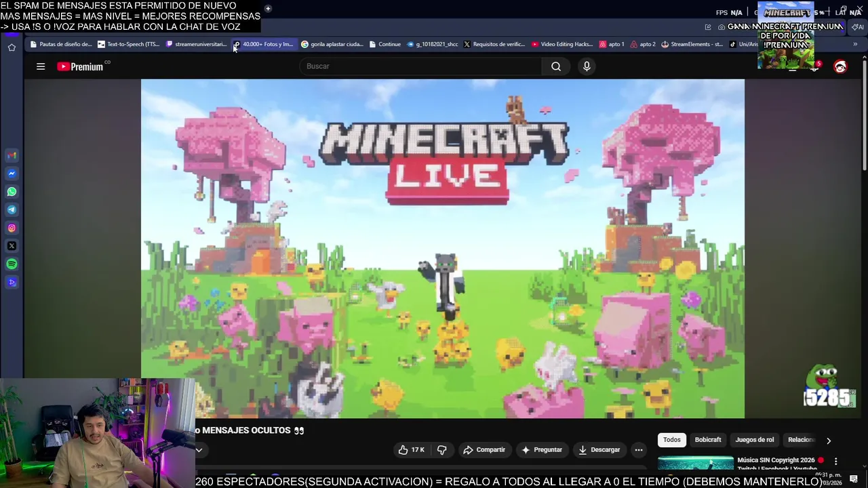
Task: Click the bookmark star sidebar icon
Action: (x=12, y=47)
